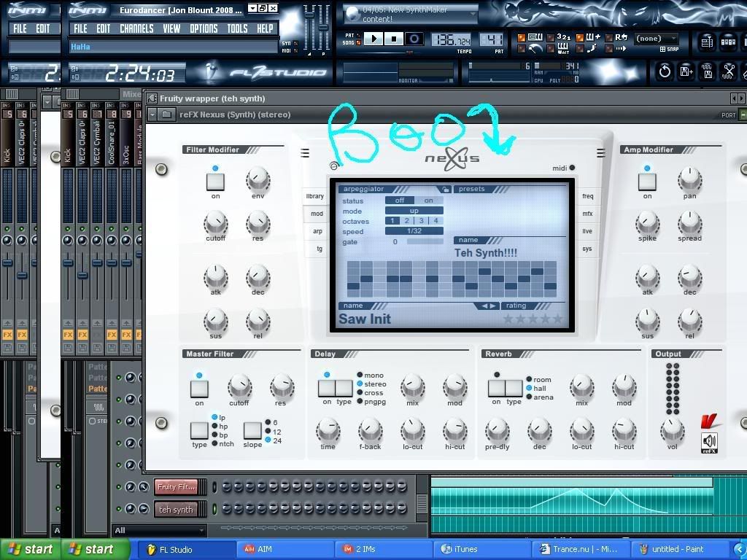Click the scissors wave editor icon
The image size is (747, 560).
pos(729,71)
